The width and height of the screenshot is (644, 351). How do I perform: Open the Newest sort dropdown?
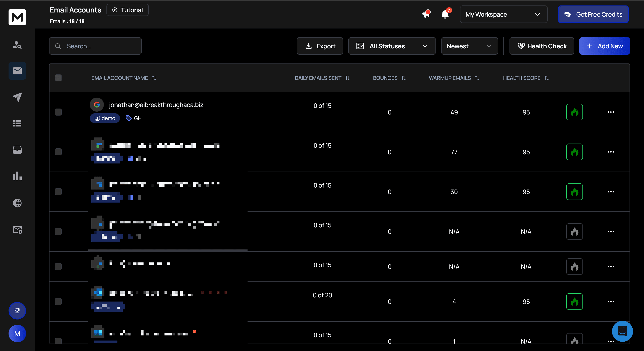469,46
